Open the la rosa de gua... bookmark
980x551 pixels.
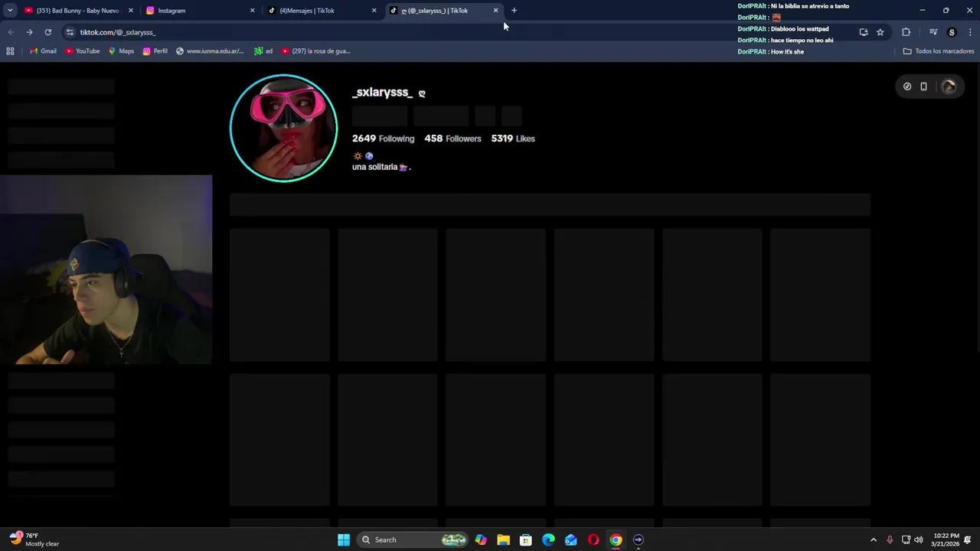tap(315, 51)
